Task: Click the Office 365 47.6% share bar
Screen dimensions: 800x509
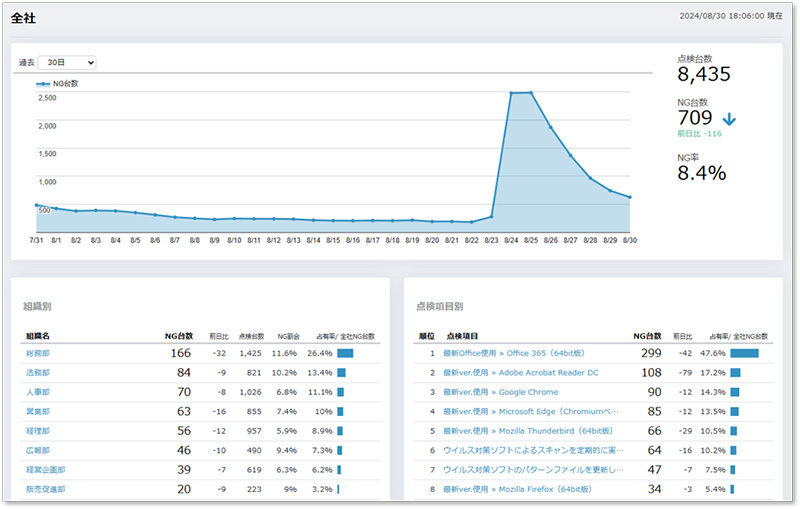Action: 744,353
